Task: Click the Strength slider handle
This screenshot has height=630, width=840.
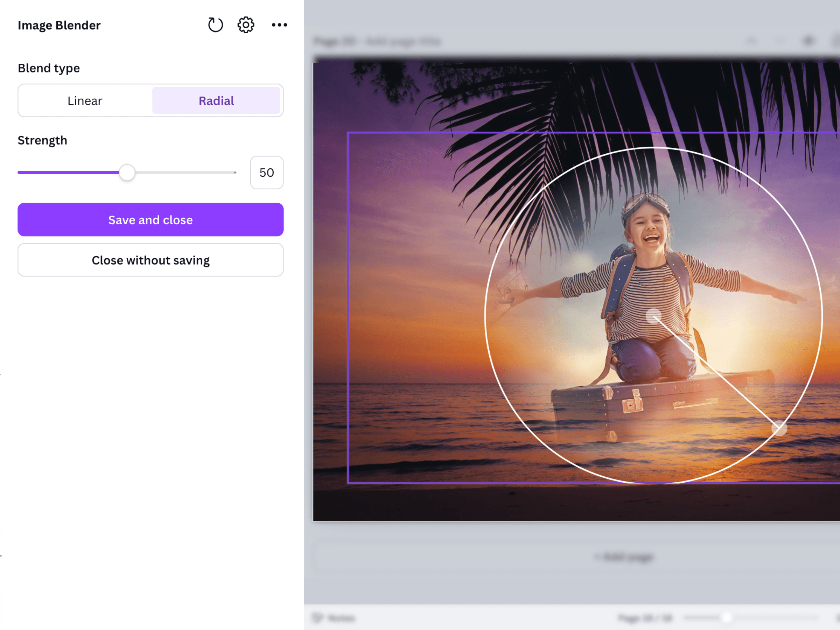Action: tap(127, 173)
